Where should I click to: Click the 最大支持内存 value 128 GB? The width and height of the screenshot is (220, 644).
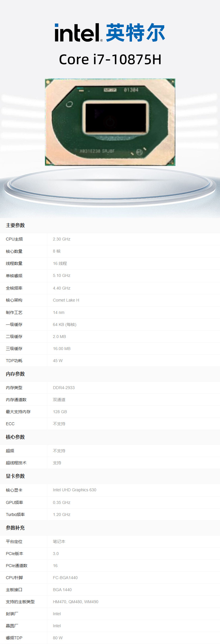pyautogui.click(x=60, y=412)
